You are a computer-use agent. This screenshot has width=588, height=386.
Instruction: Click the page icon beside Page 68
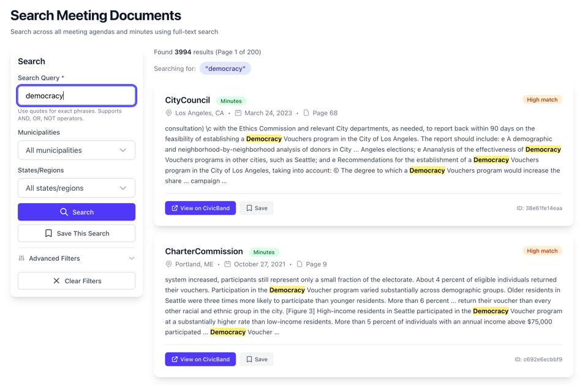click(x=300, y=113)
